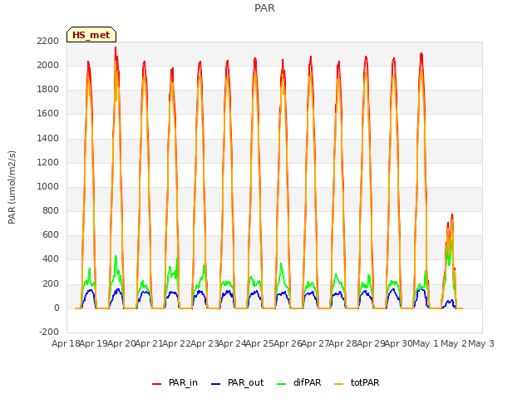Click the 1600 y-axis tick label
The height and width of the screenshot is (399, 532).
click(48, 114)
